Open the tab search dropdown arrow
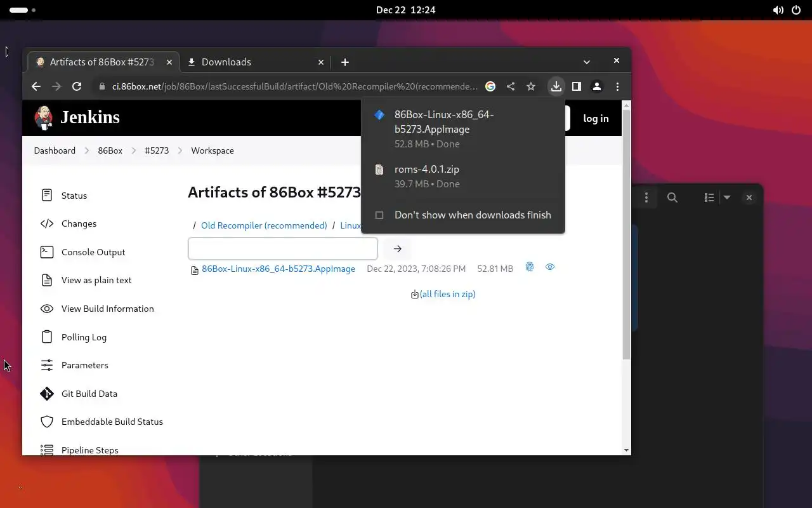Image resolution: width=812 pixels, height=508 pixels. (587, 62)
